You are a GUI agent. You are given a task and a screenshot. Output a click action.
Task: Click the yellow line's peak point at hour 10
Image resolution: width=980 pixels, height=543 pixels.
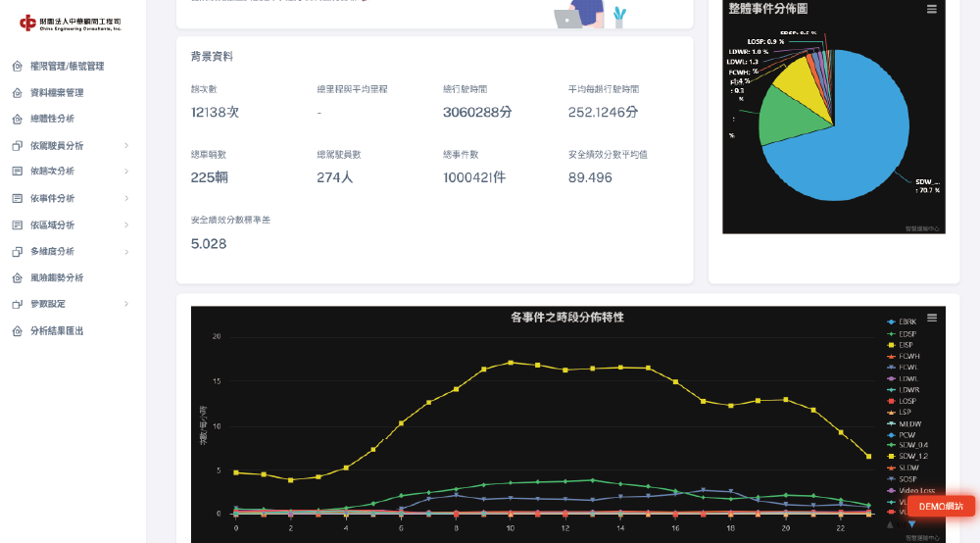pos(511,363)
